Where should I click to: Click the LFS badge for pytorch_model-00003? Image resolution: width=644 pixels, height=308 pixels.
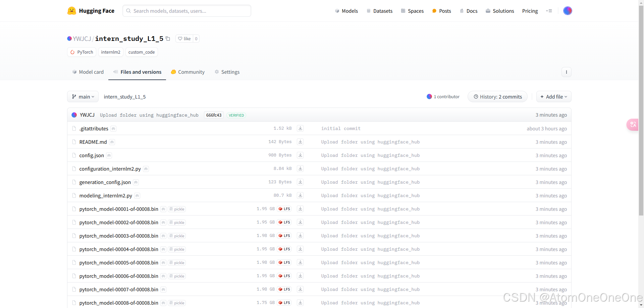pos(284,236)
